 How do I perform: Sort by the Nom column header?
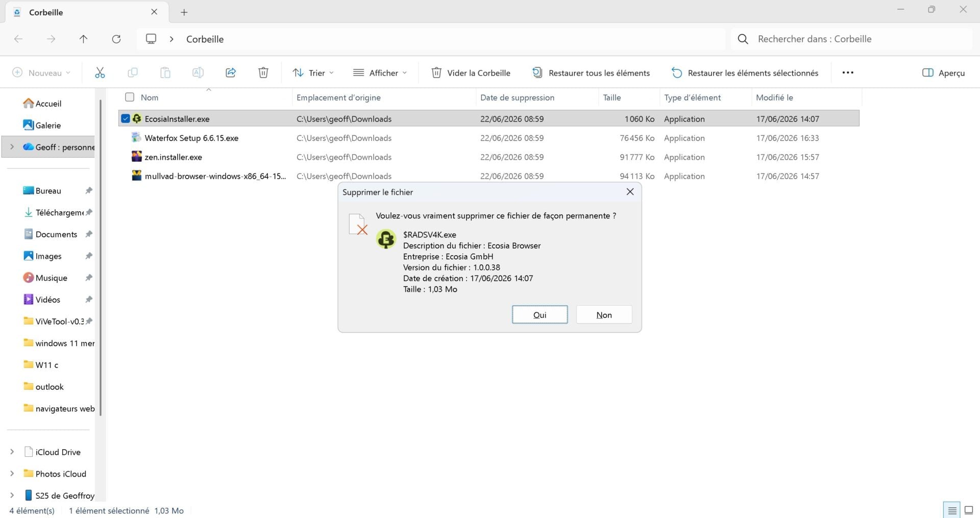[x=150, y=97]
